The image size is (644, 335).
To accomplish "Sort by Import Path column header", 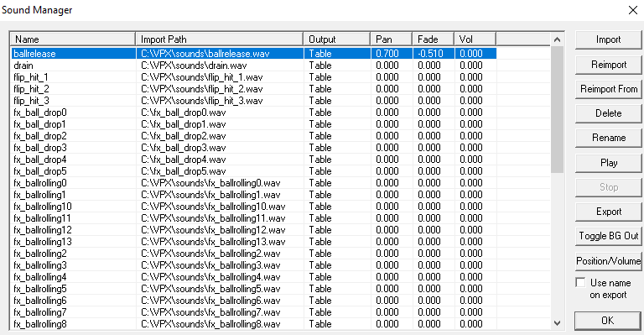I will pyautogui.click(x=220, y=39).
